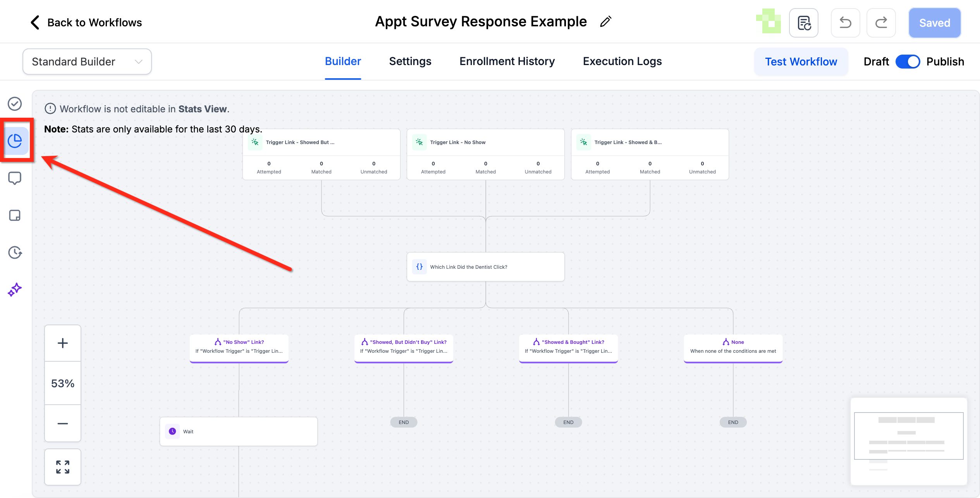Switch to the Settings tab
This screenshot has width=980, height=498.
[x=410, y=61]
